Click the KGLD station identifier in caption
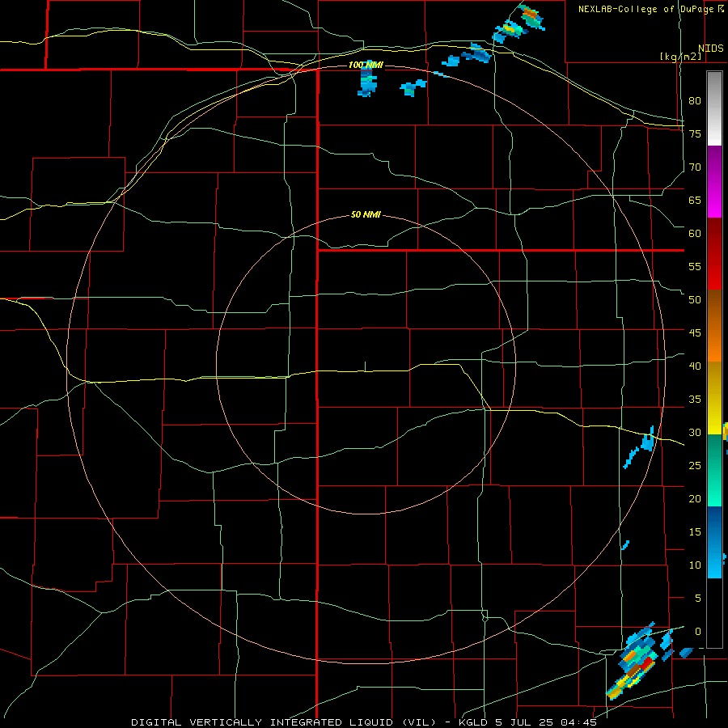 coord(472,722)
